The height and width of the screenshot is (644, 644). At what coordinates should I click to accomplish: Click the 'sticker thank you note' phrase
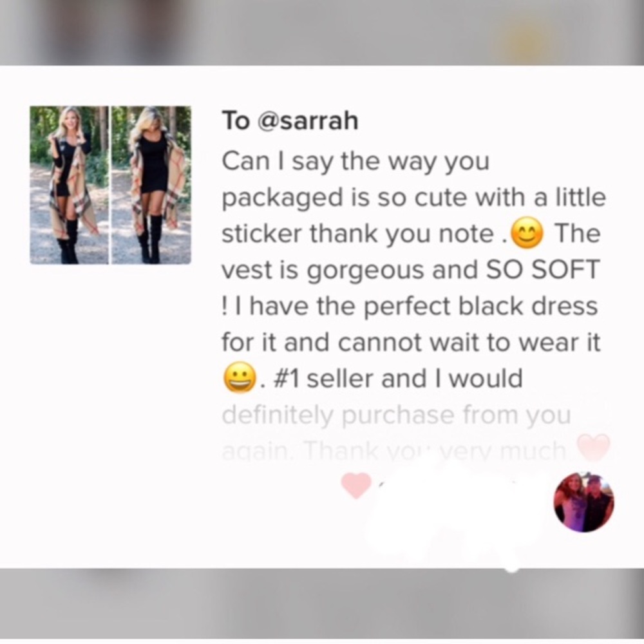tap(357, 234)
